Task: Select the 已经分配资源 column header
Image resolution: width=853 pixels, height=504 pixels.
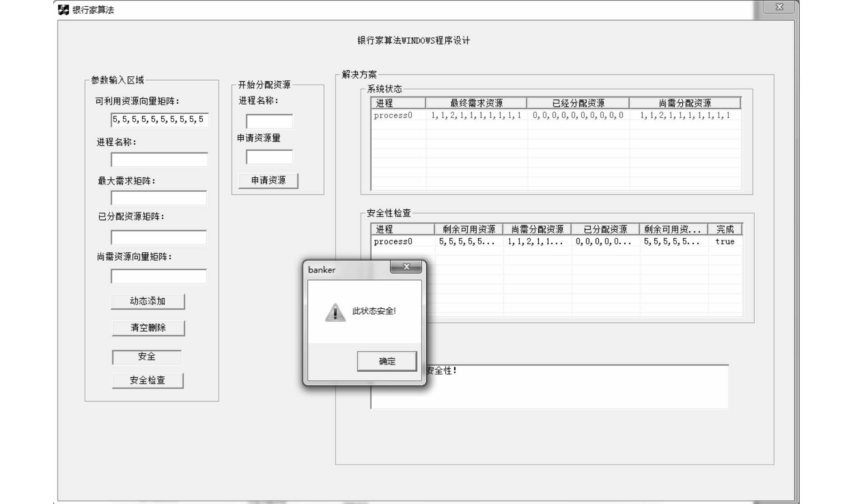Action: click(x=578, y=103)
